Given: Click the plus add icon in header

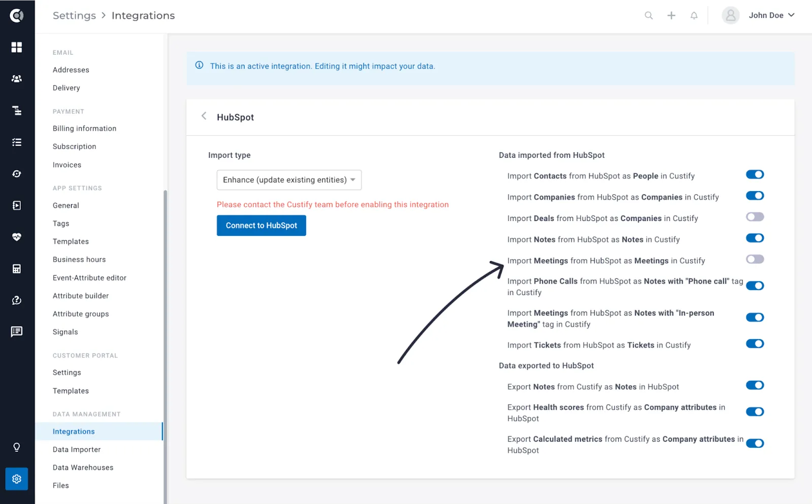Looking at the screenshot, I should point(671,16).
